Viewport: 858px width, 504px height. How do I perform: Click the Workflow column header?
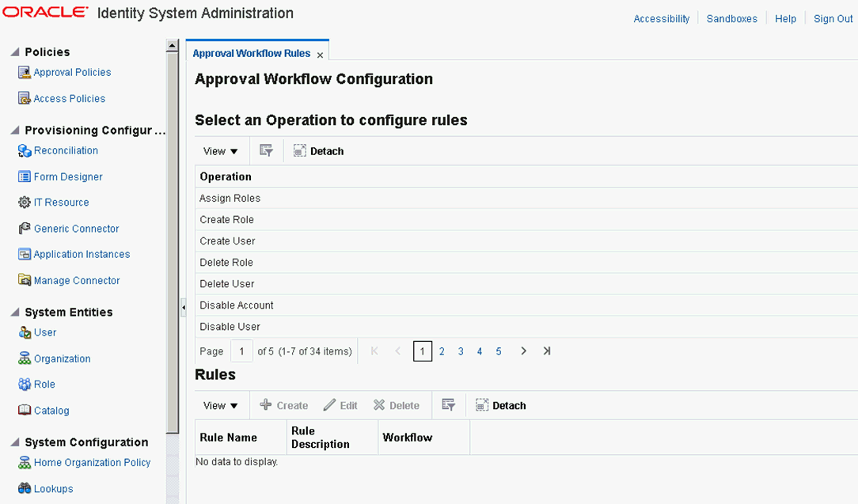pyautogui.click(x=423, y=438)
